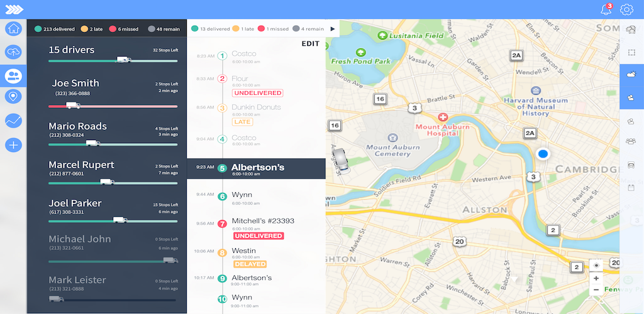Click stop 9 Albertson's
This screenshot has height=314, width=644.
pos(252,278)
